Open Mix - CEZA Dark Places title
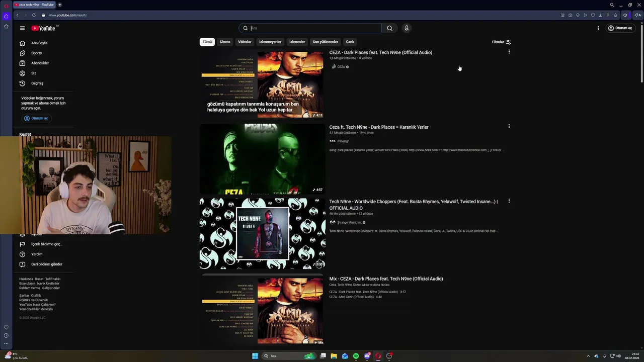The image size is (644, 362). (x=386, y=279)
